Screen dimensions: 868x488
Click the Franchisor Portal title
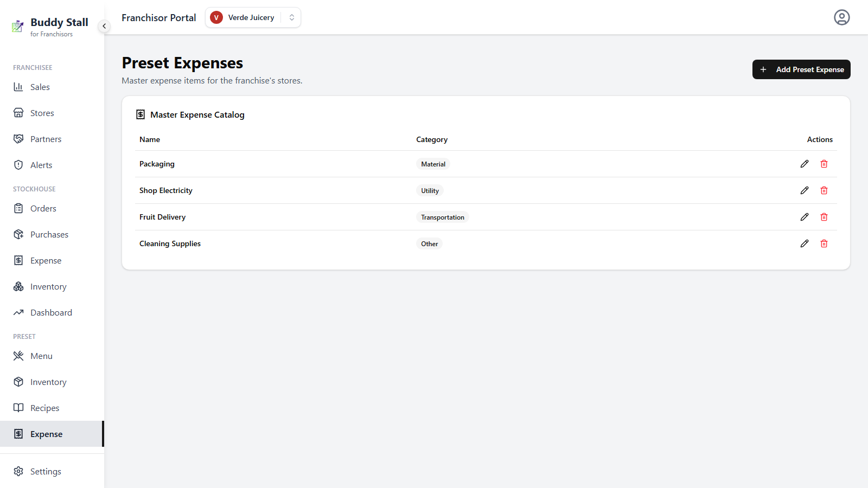point(159,17)
